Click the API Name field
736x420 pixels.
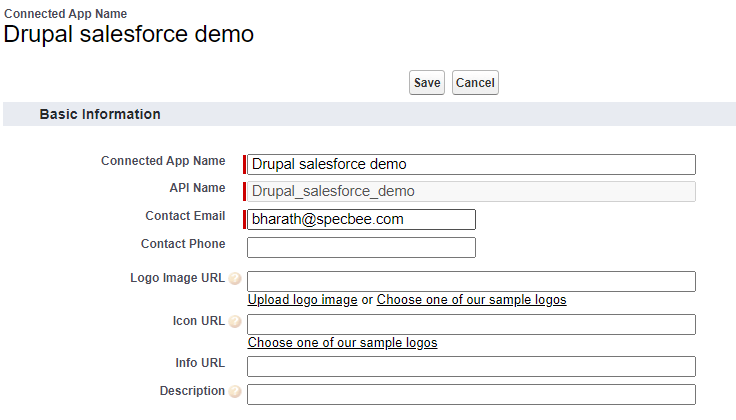pyautogui.click(x=471, y=192)
